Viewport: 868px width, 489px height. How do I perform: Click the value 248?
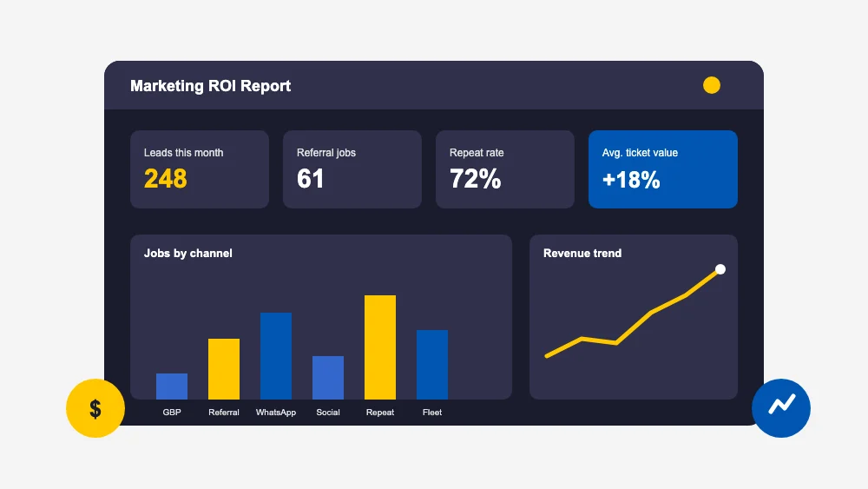point(166,179)
